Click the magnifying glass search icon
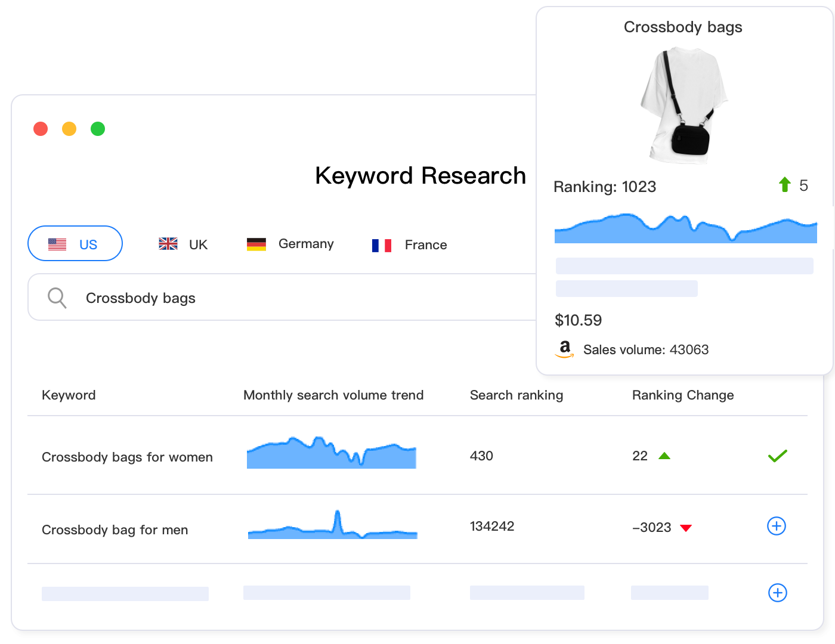The width and height of the screenshot is (835, 644). click(x=57, y=297)
